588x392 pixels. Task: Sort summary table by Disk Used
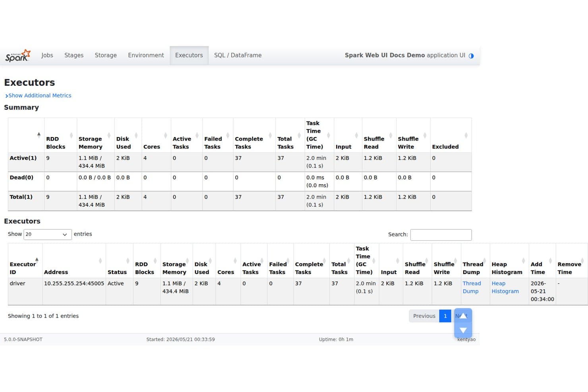(128, 135)
